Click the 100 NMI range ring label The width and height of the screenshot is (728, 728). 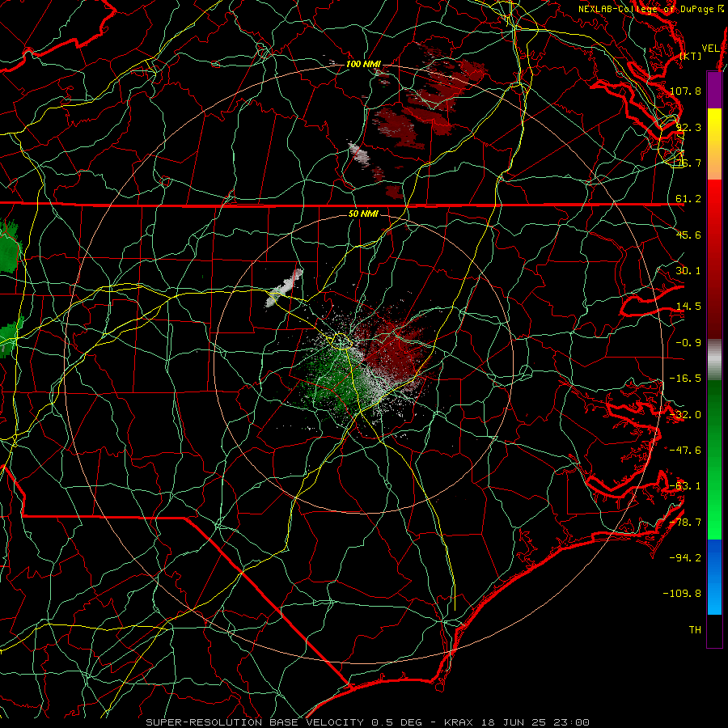point(363,64)
